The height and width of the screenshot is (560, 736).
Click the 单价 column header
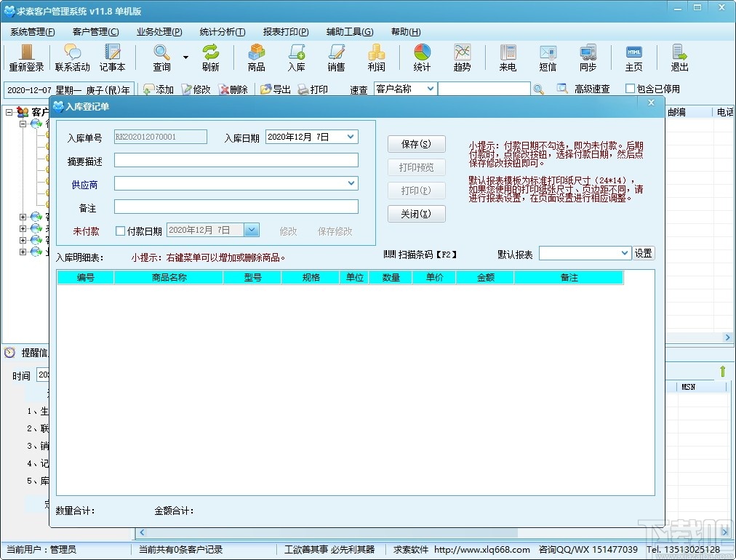[434, 277]
